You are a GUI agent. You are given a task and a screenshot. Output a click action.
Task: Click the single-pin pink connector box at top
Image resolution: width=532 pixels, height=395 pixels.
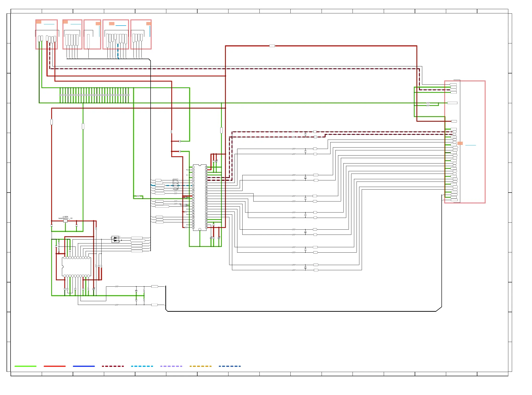[92, 34]
